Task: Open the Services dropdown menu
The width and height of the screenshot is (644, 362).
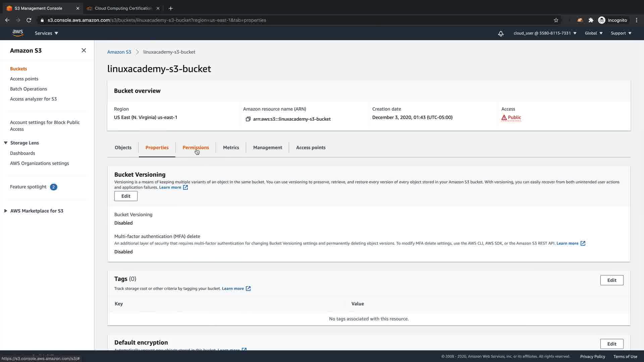Action: click(x=46, y=33)
